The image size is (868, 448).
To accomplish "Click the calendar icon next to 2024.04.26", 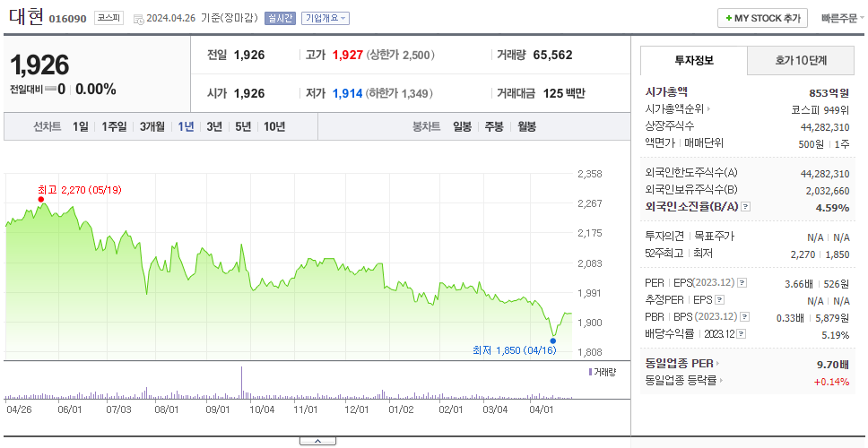I will 138,19.
